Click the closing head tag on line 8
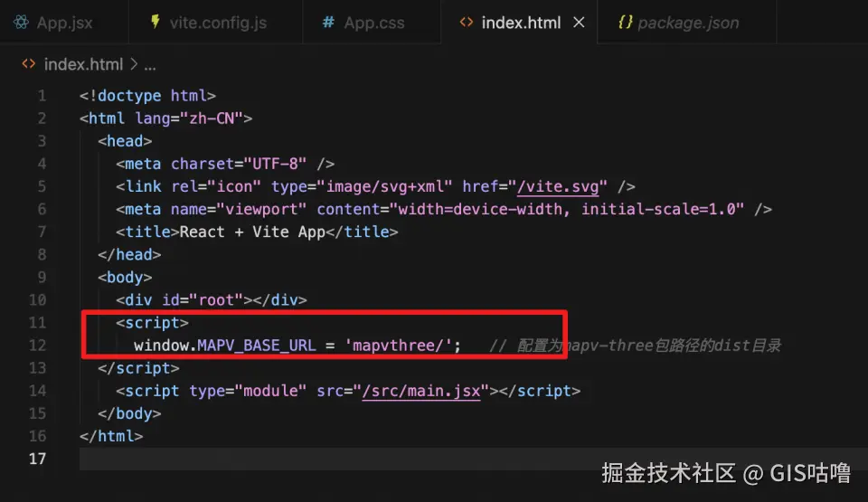 (129, 255)
